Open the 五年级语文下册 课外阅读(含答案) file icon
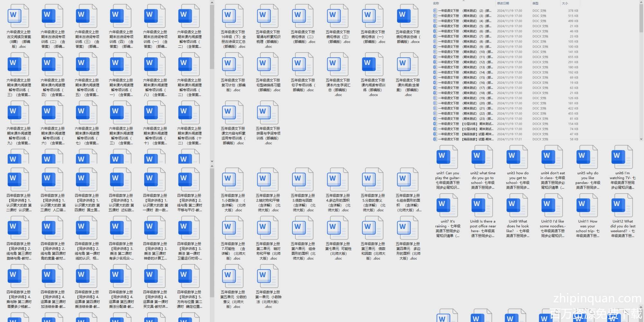Viewport: 644px width, 322px height. point(408,64)
